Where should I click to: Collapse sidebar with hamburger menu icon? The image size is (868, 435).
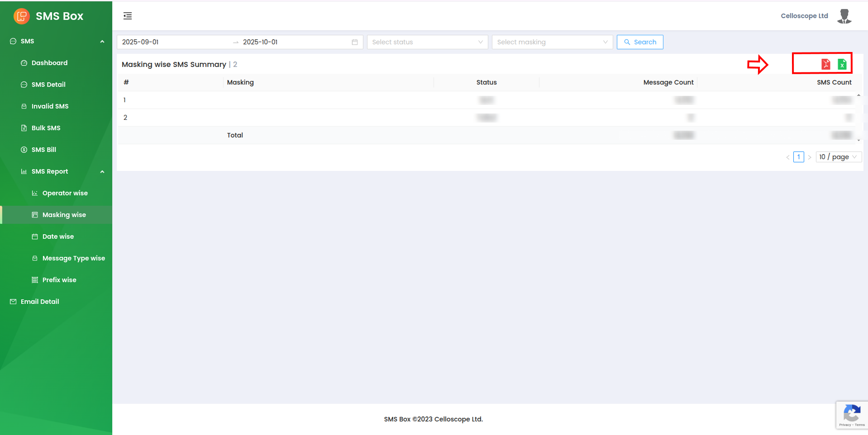click(128, 16)
